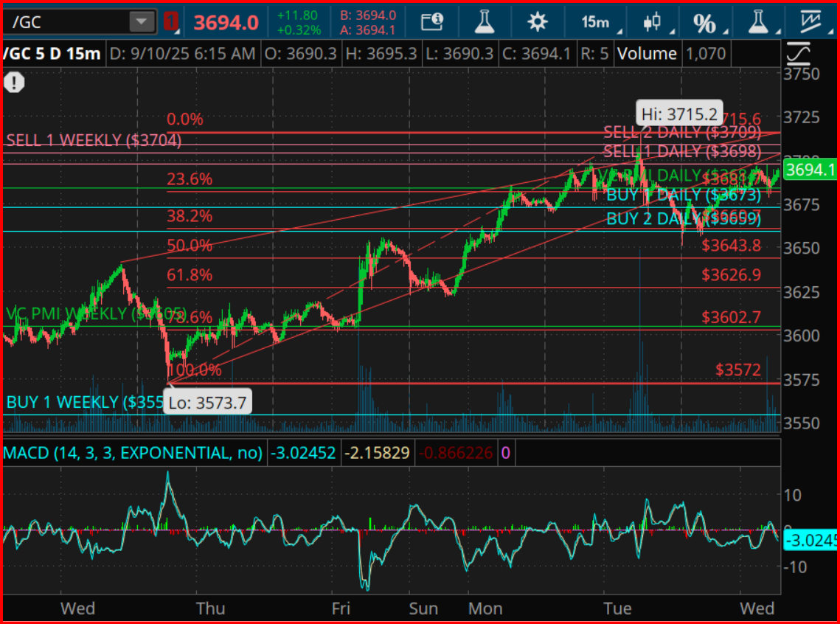Viewport: 840px width, 624px height.
Task: Click the MACD value -3.02452
Action: [303, 453]
